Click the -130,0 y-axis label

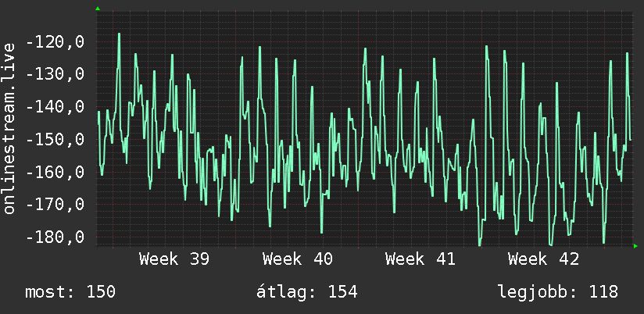[55, 74]
